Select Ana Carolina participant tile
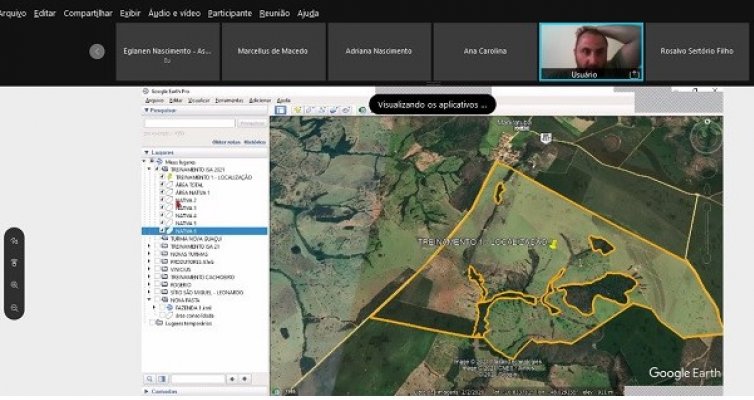Viewport: 754px width, 400px height. click(x=484, y=51)
